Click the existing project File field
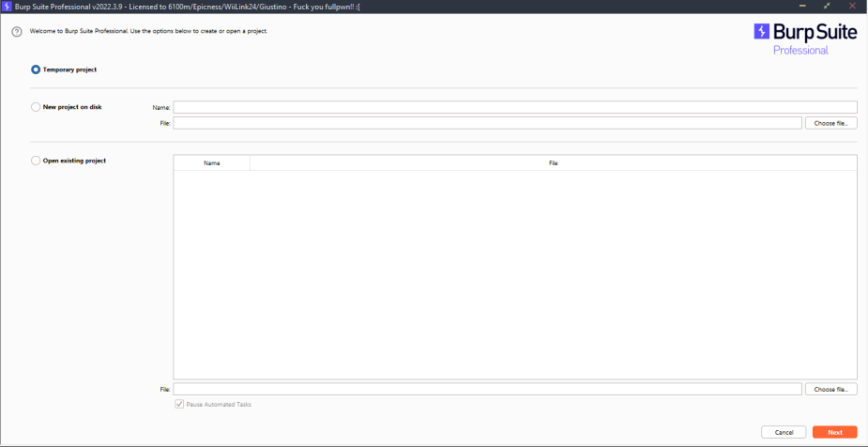 click(487, 390)
